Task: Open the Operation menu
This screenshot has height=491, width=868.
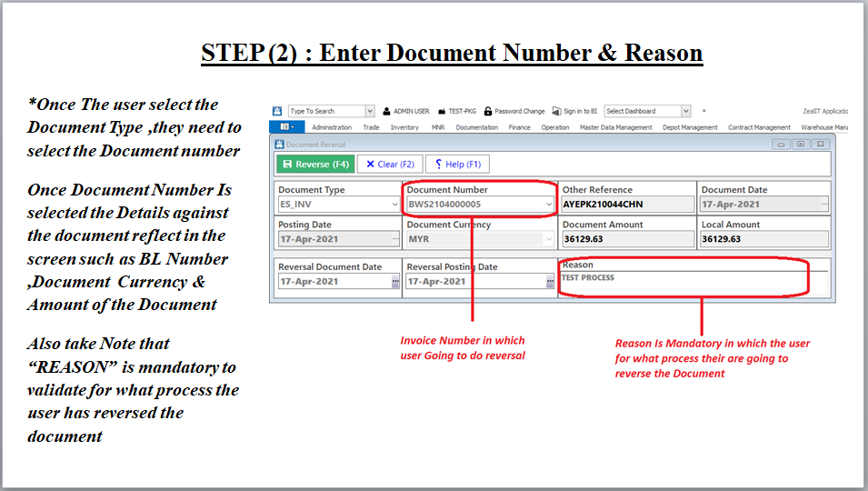Action: [x=555, y=127]
